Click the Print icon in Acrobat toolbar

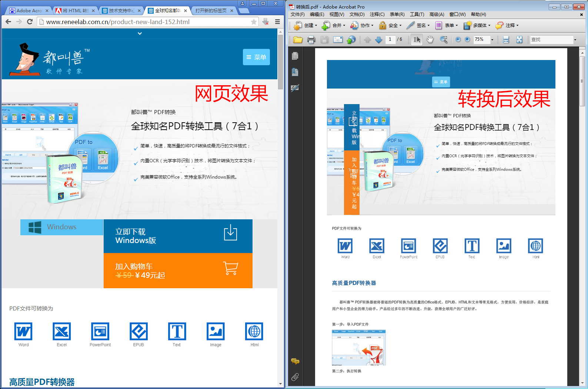(x=311, y=40)
